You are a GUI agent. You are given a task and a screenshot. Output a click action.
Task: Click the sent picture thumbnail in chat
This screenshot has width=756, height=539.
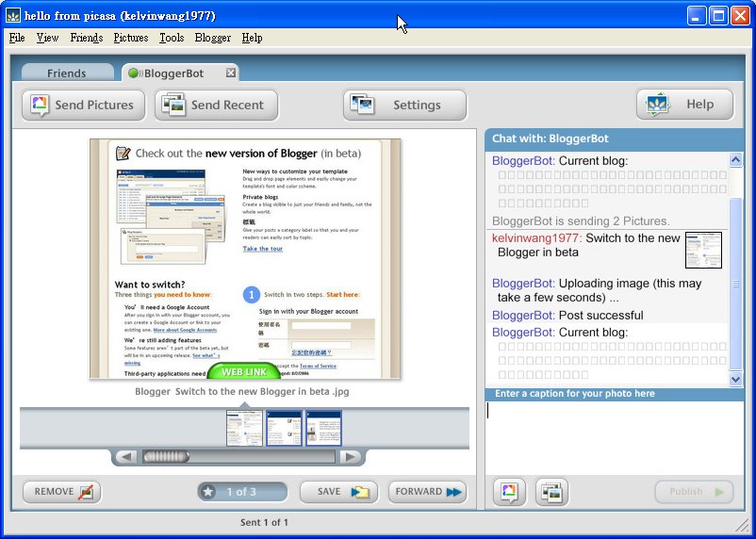click(703, 250)
